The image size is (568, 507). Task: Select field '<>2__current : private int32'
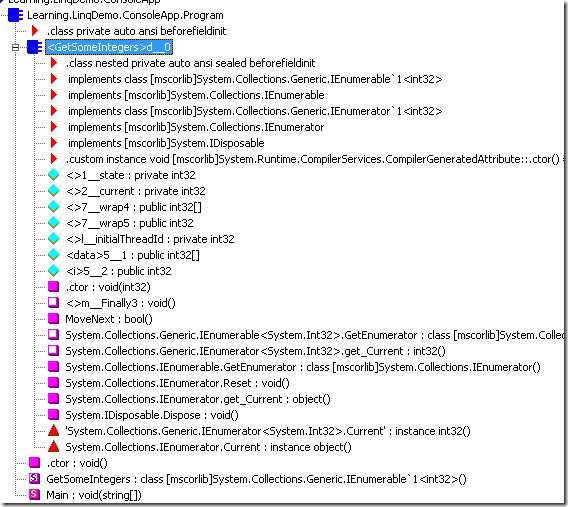coord(136,191)
